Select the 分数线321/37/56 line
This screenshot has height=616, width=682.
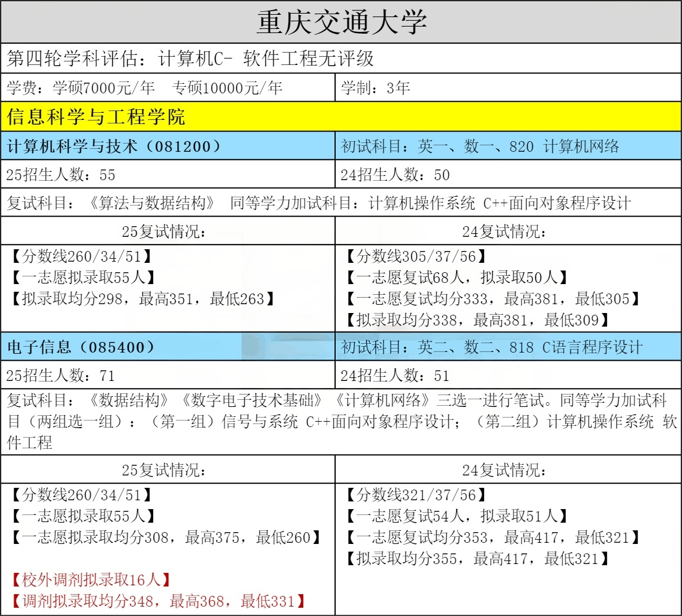pyautogui.click(x=415, y=495)
